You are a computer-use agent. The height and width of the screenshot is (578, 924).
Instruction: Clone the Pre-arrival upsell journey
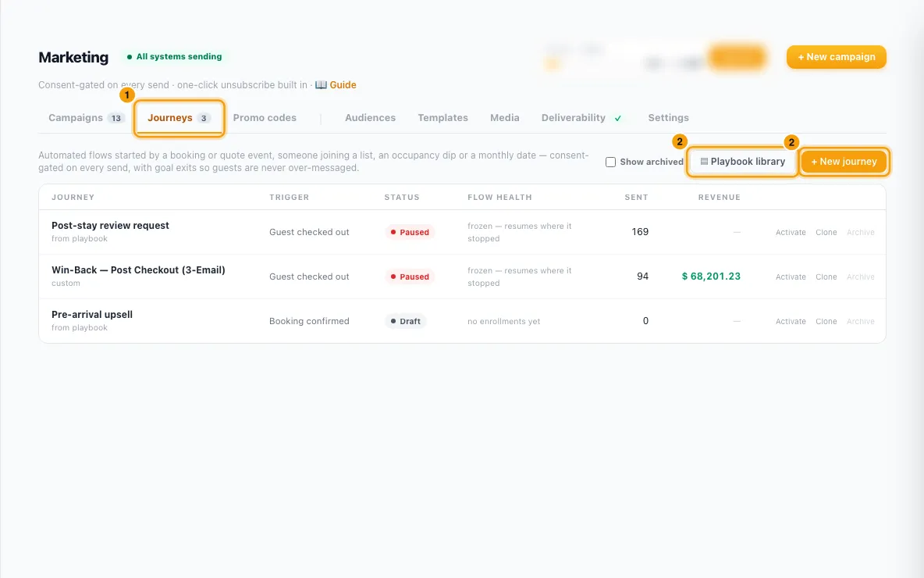(826, 322)
